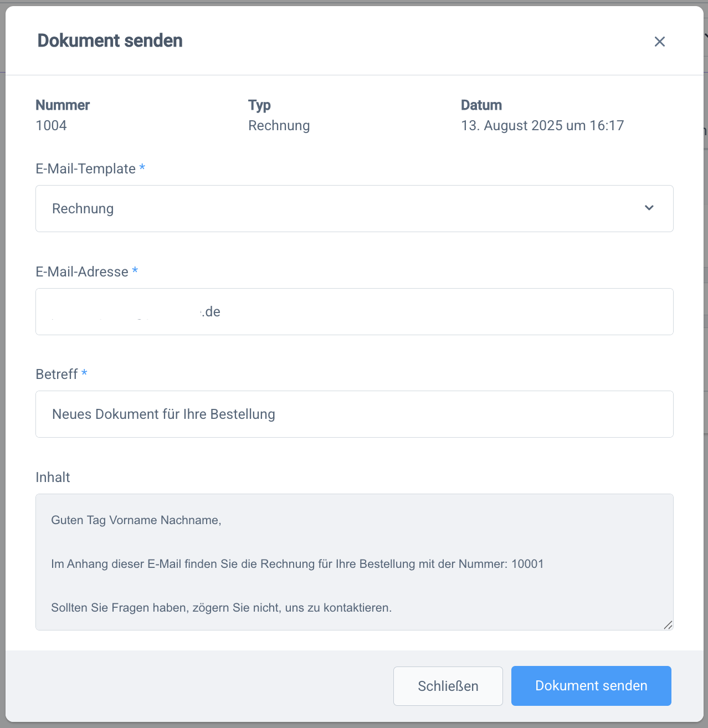Click the Inhalt label above the textarea
The width and height of the screenshot is (708, 728).
click(x=53, y=478)
